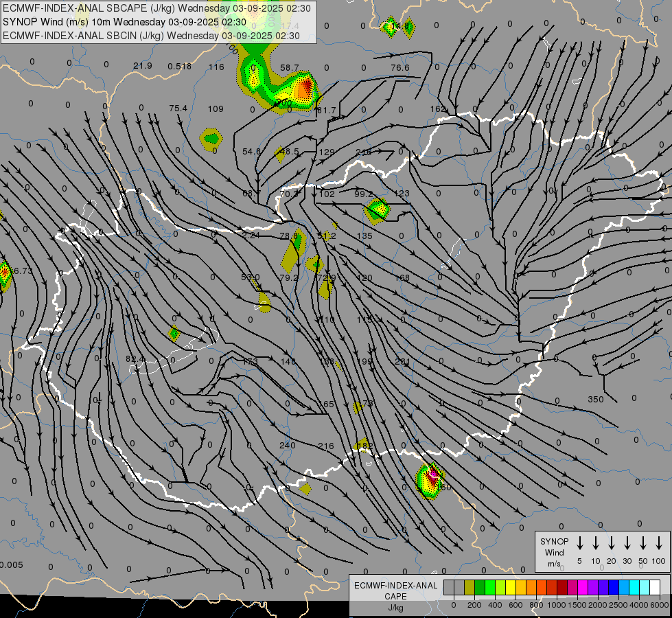
Task: Click the 58.7 value near top
Action: [x=289, y=68]
